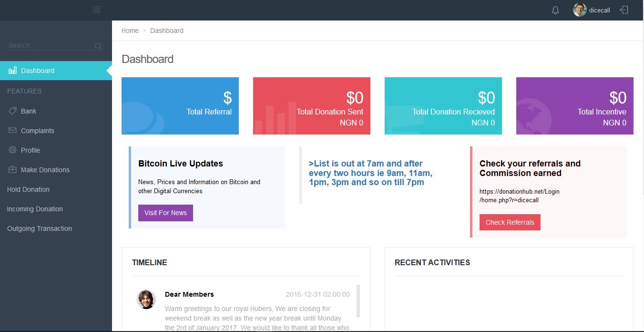Open the Total Donation Sent card
Viewport: 644px width, 332px height.
coord(311,105)
